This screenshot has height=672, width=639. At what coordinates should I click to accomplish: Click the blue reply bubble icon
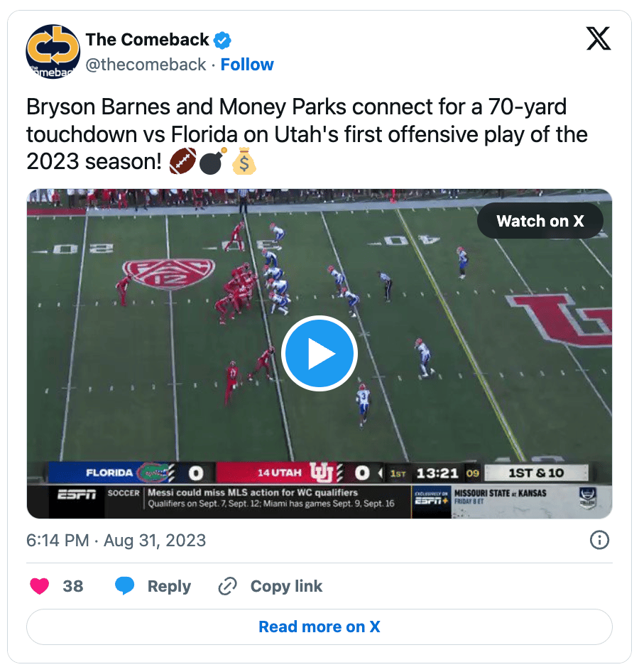click(125, 586)
